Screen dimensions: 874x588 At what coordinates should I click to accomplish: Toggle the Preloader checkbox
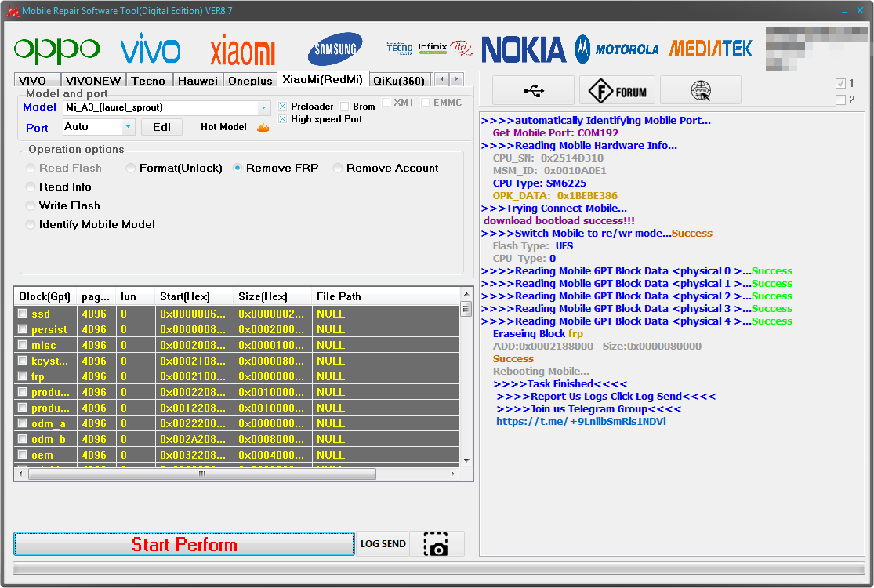[x=283, y=107]
